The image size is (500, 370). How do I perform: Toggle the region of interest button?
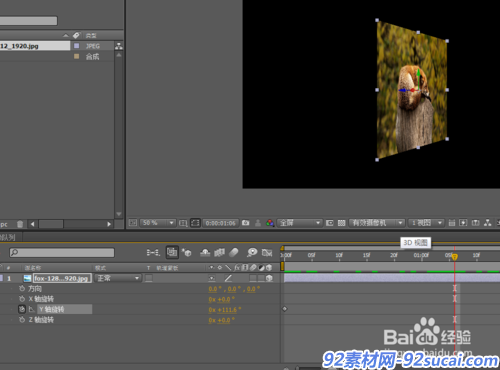[329, 223]
